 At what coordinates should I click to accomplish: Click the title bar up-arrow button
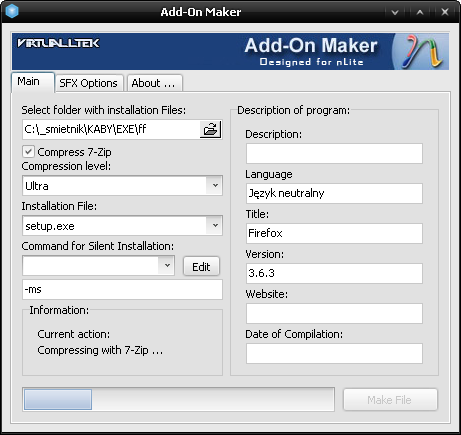tap(420, 12)
